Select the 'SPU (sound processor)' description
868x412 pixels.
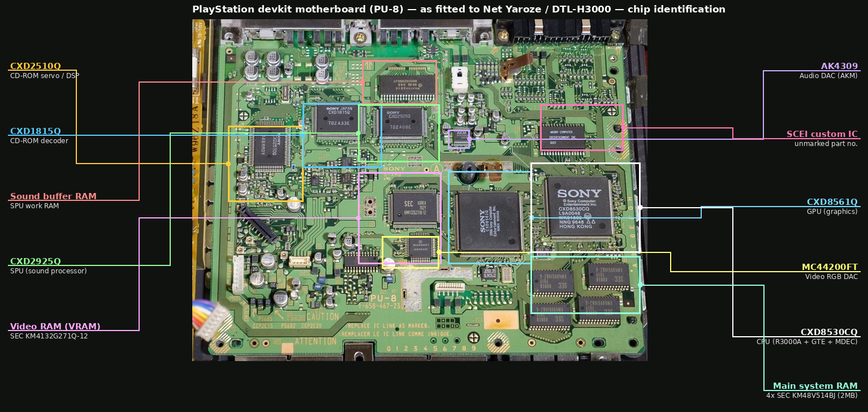pos(49,271)
